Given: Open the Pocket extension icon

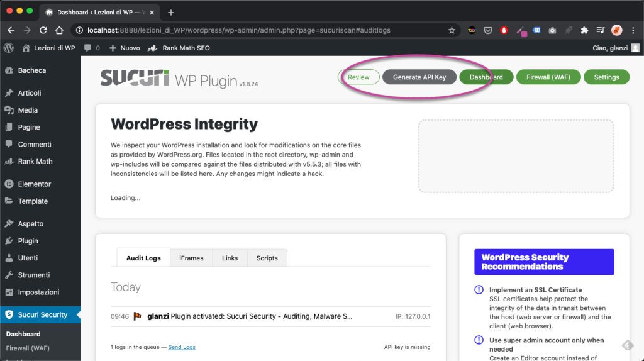Looking at the screenshot, I should [488, 30].
